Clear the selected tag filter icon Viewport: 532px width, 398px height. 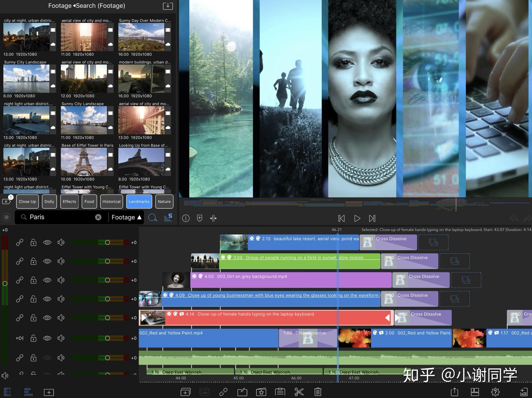tap(7, 201)
